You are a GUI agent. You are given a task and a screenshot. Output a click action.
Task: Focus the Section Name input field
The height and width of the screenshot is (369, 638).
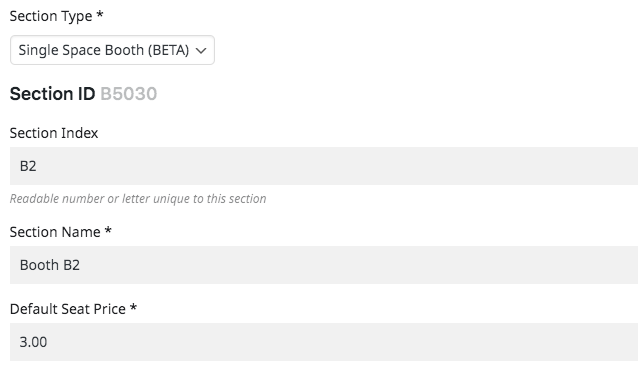(324, 265)
